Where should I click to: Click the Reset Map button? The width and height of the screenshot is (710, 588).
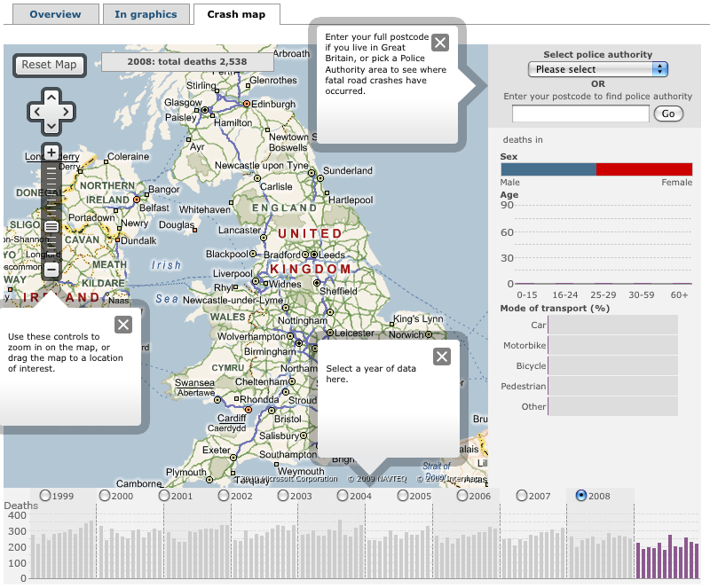pos(50,65)
